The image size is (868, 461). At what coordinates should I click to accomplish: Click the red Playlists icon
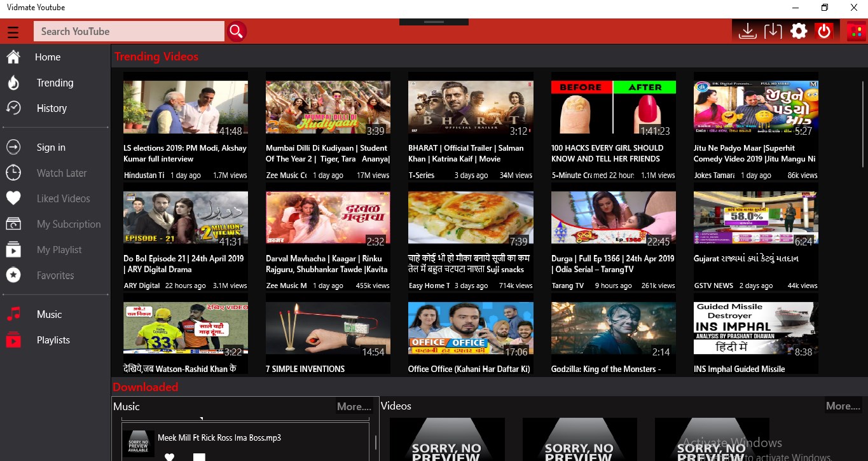tap(13, 340)
